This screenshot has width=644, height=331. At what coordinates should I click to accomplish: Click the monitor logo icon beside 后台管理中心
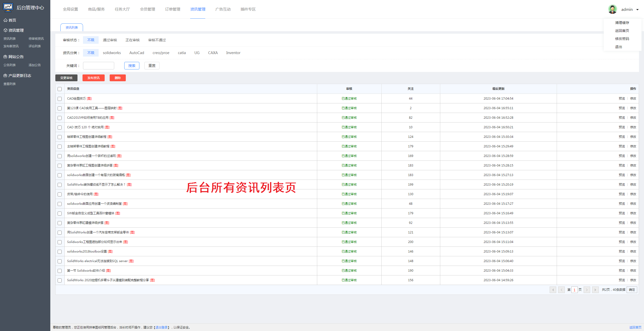[x=8, y=7]
